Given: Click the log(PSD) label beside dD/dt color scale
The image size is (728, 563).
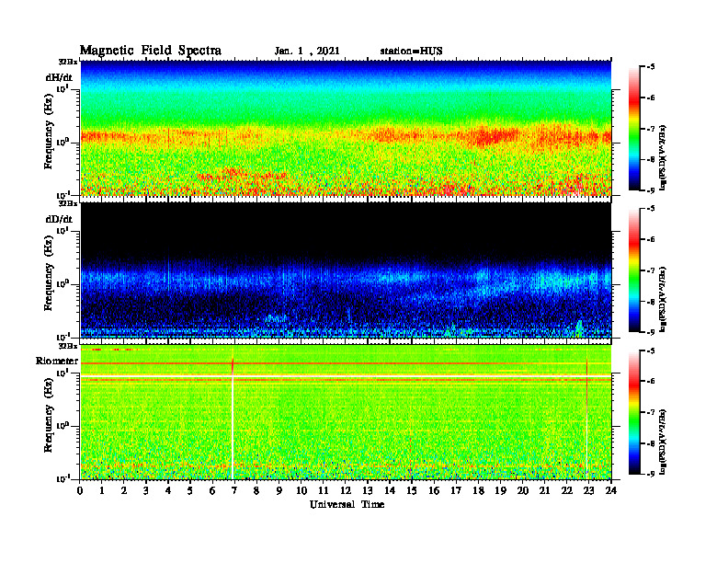Looking at the screenshot, I should tap(663, 299).
